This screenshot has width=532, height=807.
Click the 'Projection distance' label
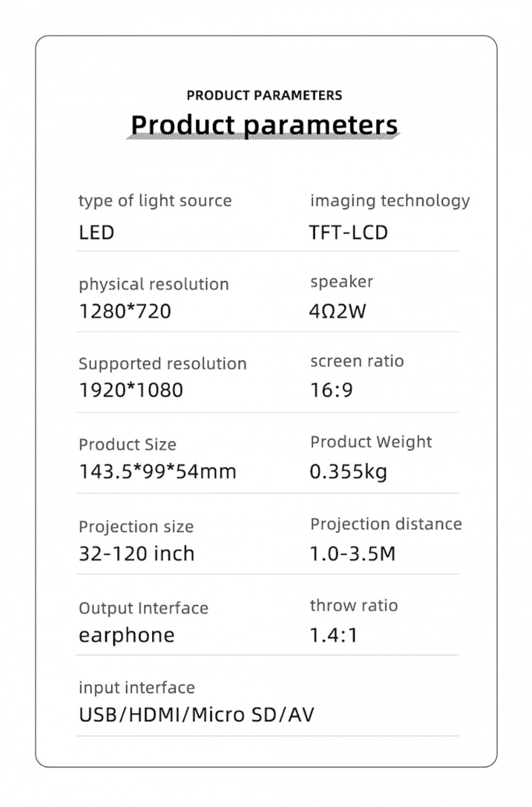point(386,524)
